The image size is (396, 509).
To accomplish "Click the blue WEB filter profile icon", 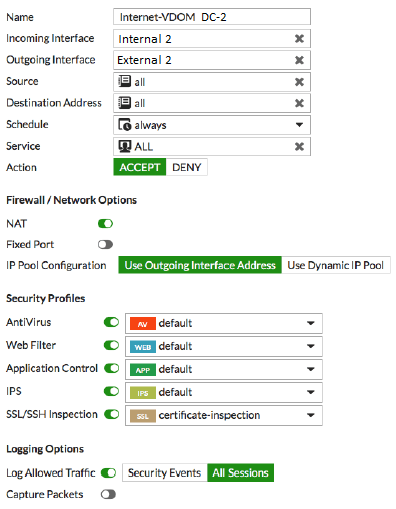I will (x=143, y=347).
